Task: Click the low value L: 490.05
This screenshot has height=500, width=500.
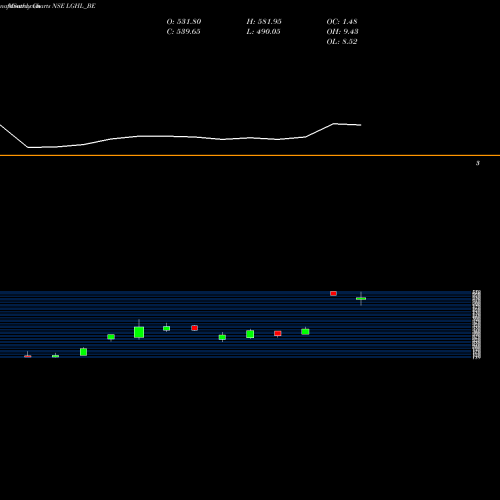Action: coord(263,32)
